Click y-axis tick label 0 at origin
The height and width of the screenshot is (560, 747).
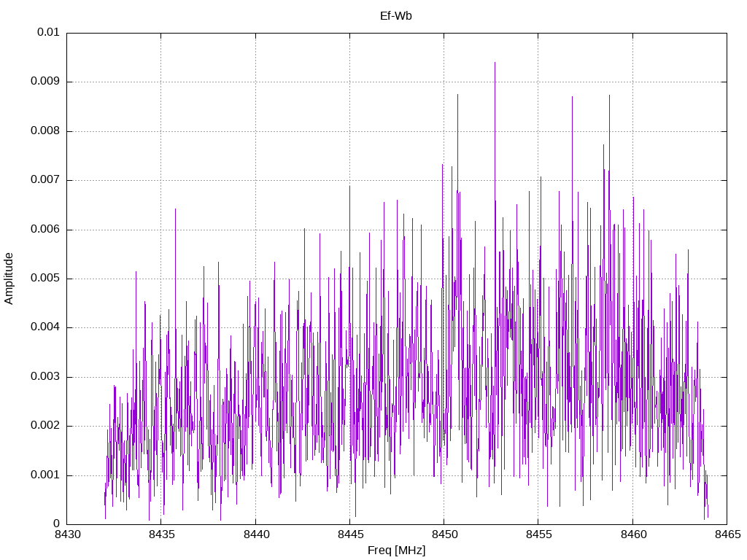[57, 524]
